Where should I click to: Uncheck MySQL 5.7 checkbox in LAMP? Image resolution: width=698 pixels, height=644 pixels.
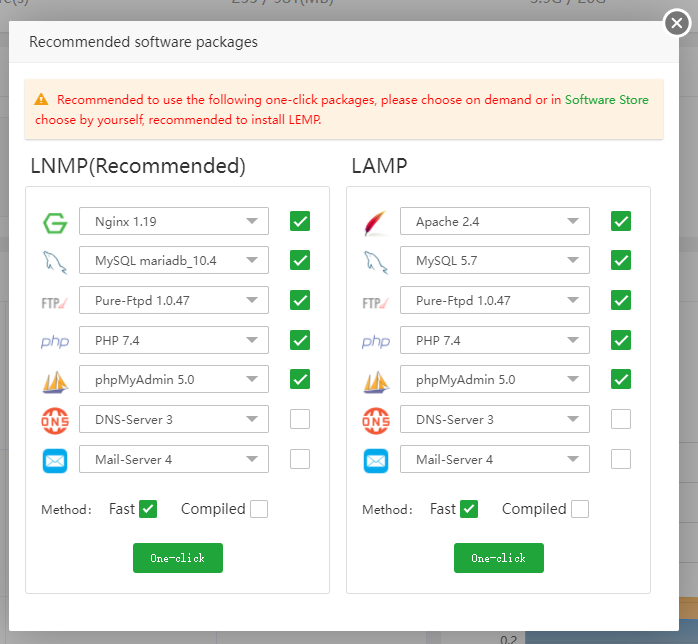621,260
